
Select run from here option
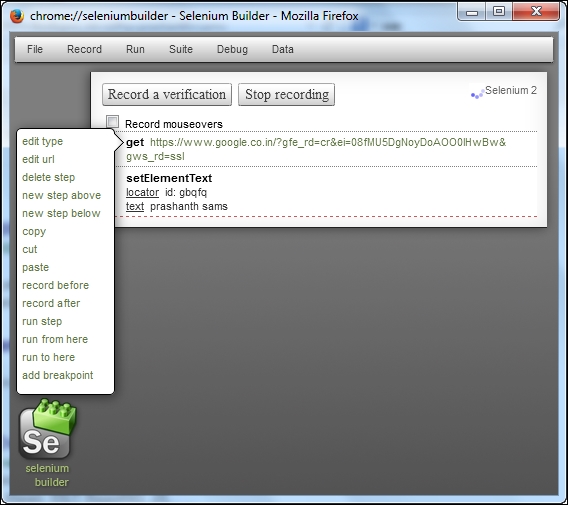coord(55,339)
